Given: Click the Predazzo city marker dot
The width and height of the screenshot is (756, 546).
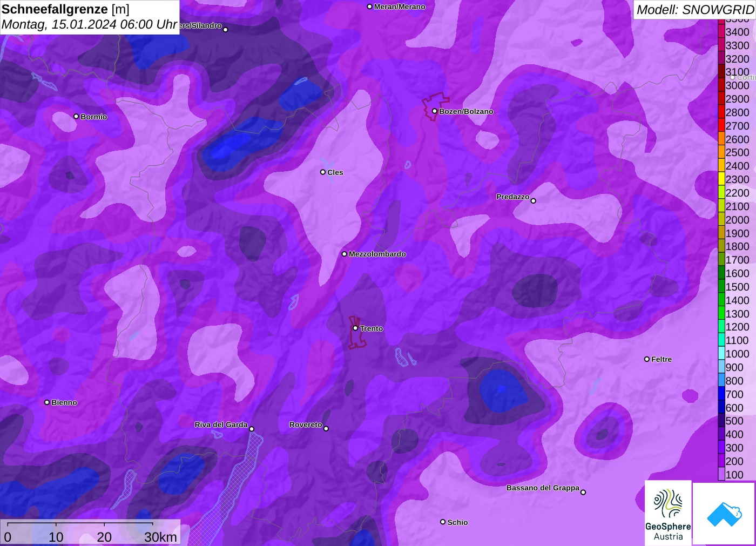Looking at the screenshot, I should [x=534, y=201].
